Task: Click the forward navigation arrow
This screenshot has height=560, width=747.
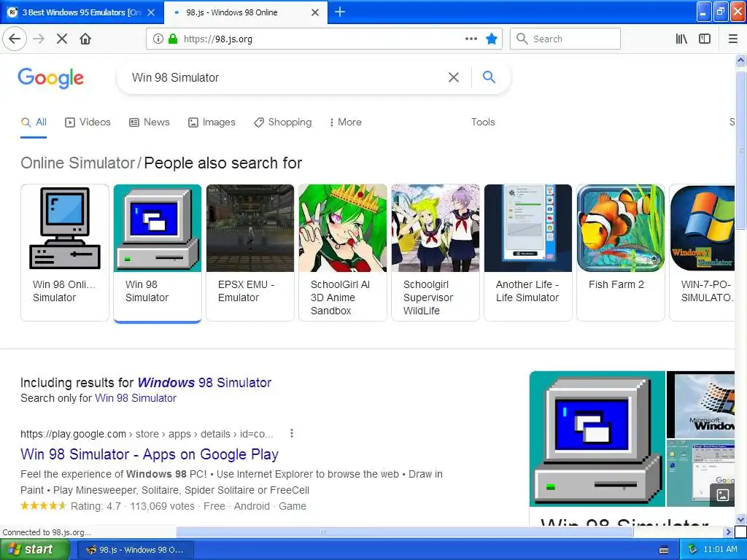Action: [39, 39]
